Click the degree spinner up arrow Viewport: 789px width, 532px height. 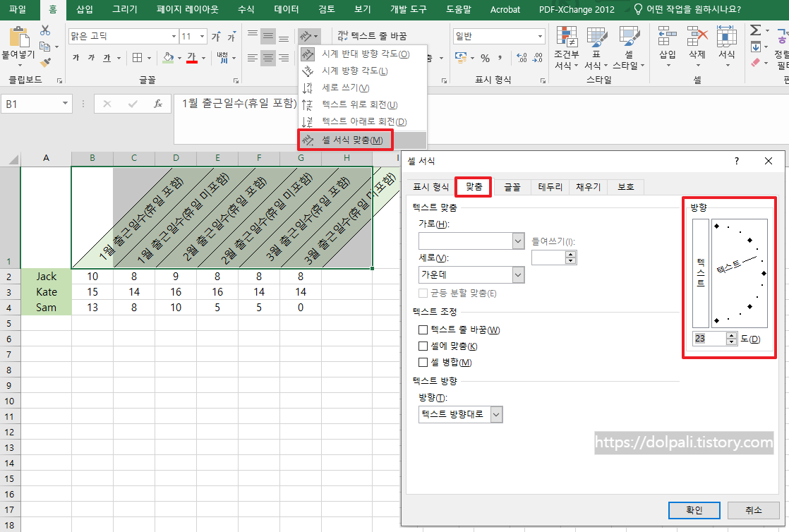[732, 335]
